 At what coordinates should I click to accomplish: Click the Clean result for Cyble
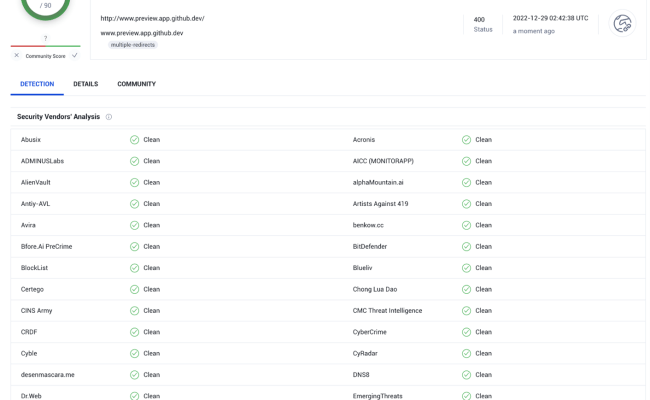(x=152, y=354)
